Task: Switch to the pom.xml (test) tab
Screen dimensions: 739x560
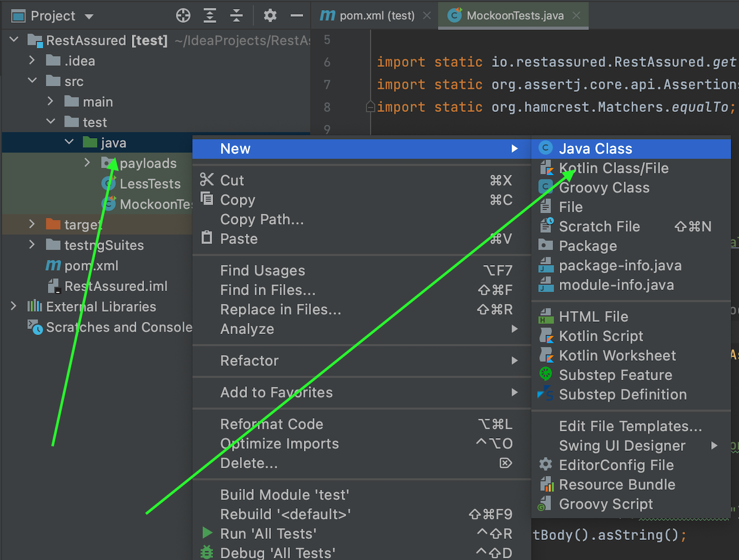Action: (x=376, y=16)
